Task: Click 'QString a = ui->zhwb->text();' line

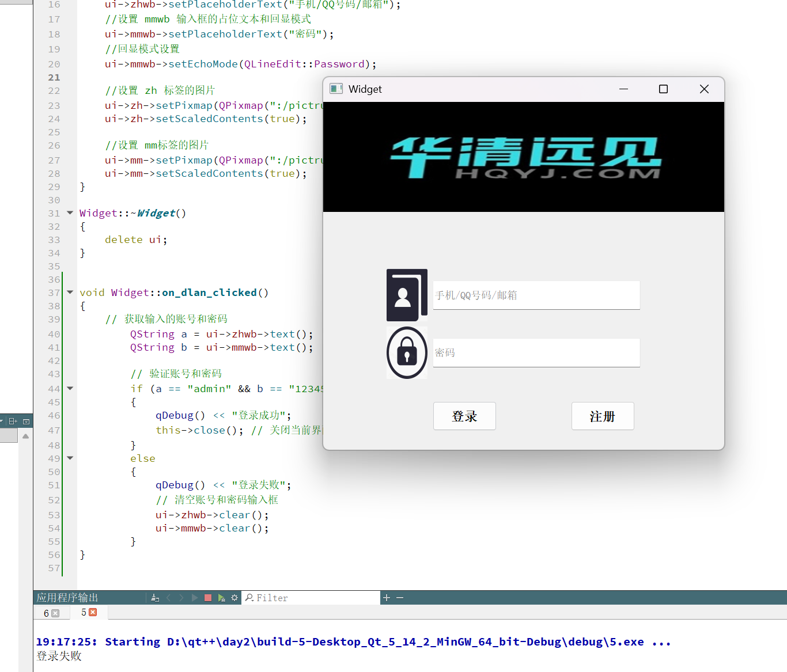Action: click(222, 334)
